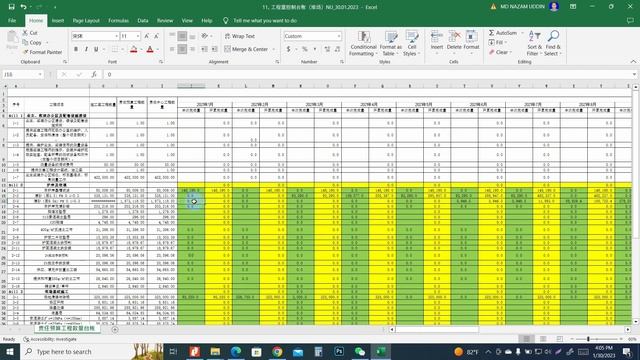Increase the font size

[147, 36]
